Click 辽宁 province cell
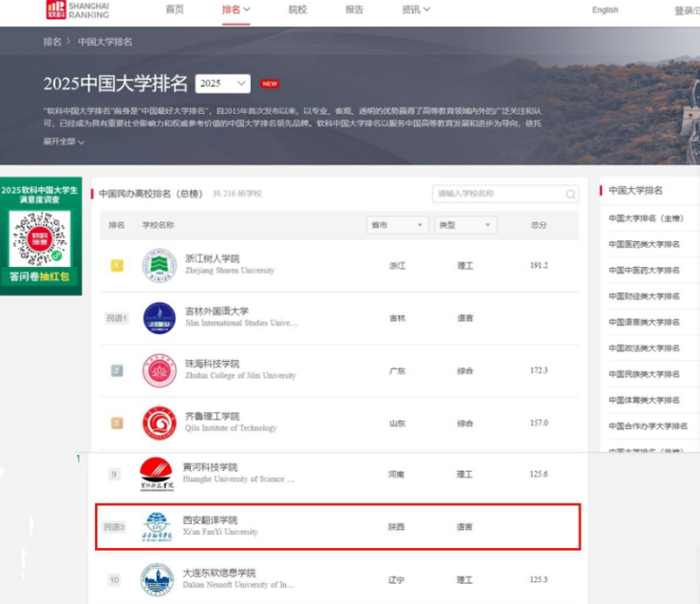The image size is (700, 604). [396, 579]
